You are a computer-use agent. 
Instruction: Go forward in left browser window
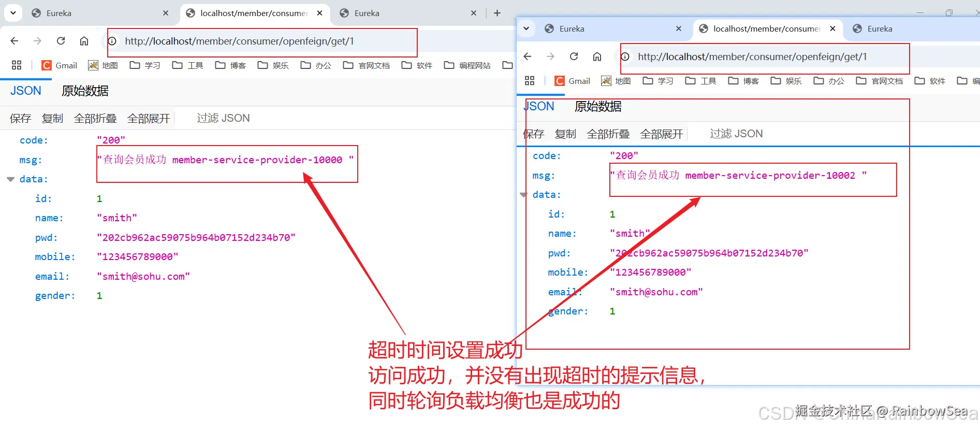point(37,41)
